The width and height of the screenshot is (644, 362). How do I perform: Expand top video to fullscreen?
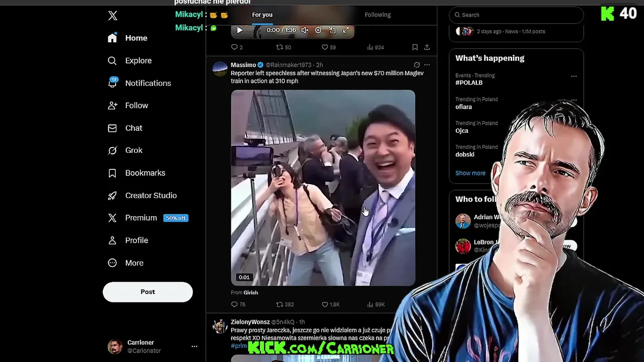pyautogui.click(x=346, y=30)
